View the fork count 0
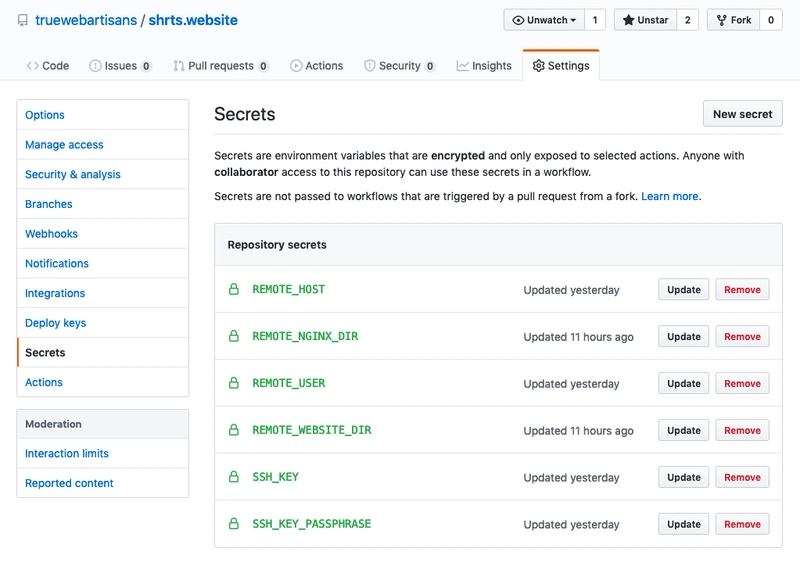This screenshot has height=566, width=800. [771, 20]
